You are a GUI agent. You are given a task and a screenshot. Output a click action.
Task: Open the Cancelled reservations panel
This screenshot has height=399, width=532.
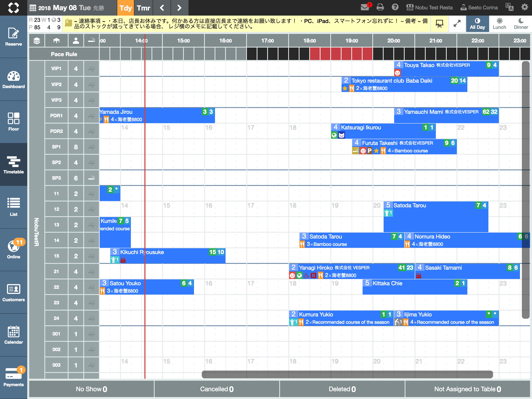click(217, 389)
